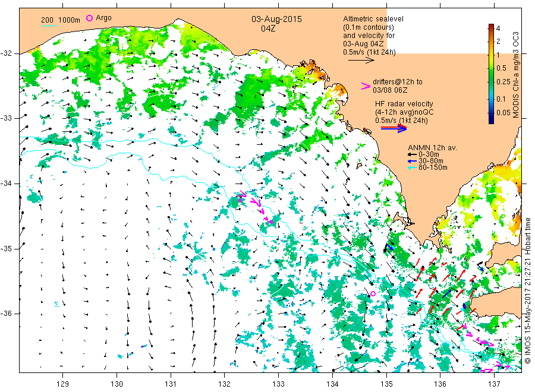The width and height of the screenshot is (535, 392).
Task: Click the '0-30m' depth label
Action: click(x=429, y=154)
